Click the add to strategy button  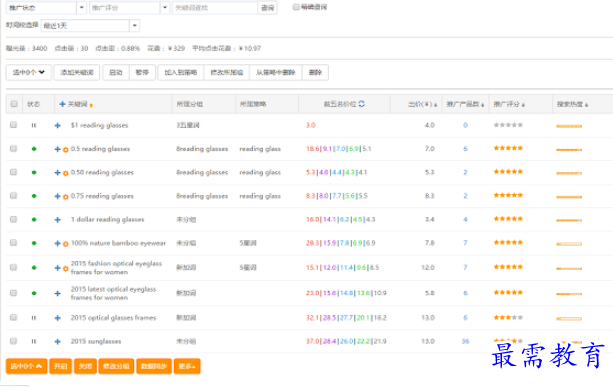(181, 72)
